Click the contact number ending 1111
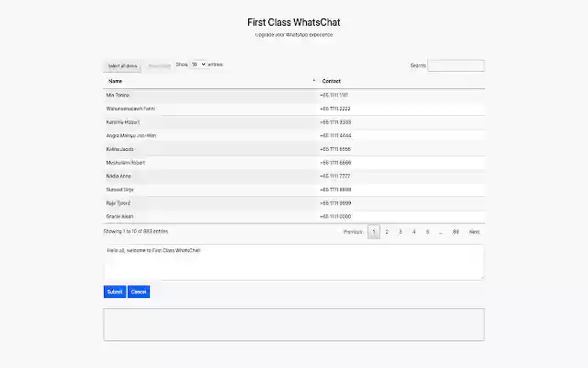This screenshot has height=368, width=588. pyautogui.click(x=334, y=96)
